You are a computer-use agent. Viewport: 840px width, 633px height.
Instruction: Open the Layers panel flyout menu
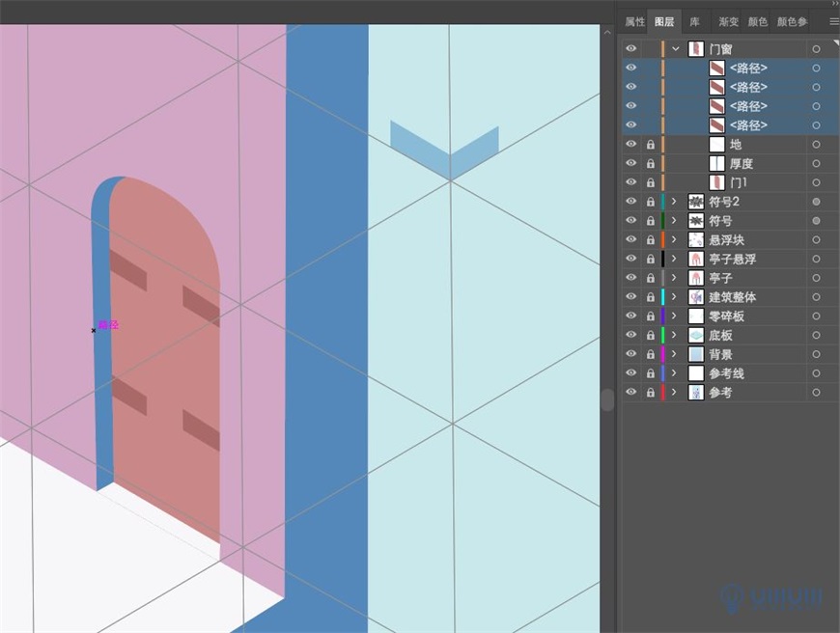point(831,21)
